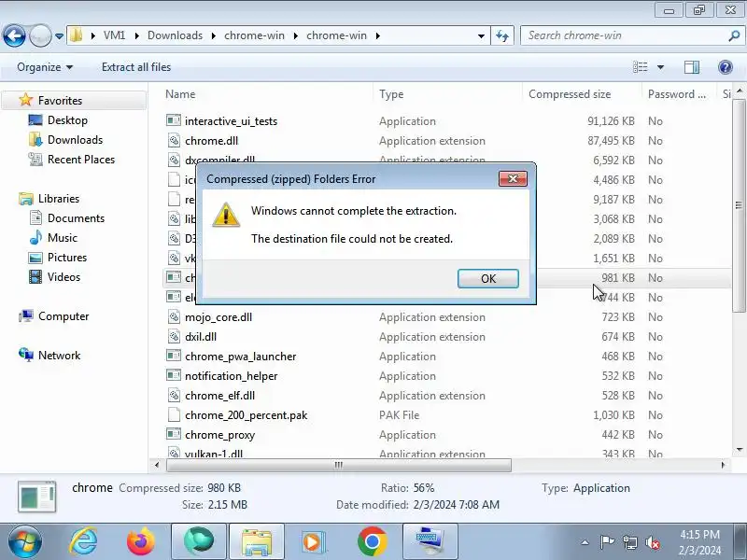Sort by the Type column header

391,94
